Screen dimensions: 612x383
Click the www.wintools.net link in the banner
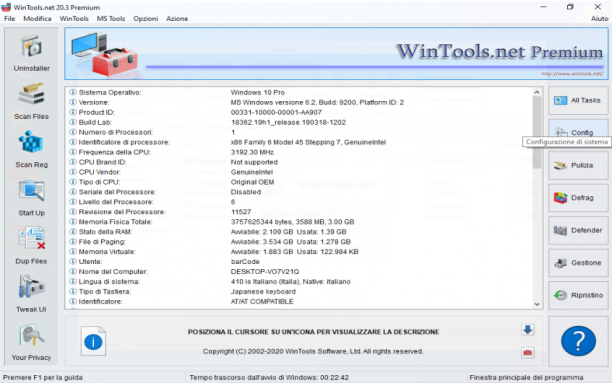[x=572, y=73]
